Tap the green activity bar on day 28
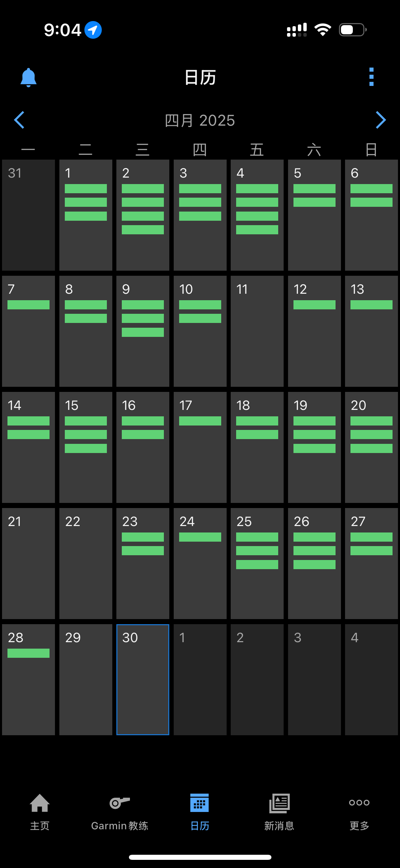 (x=28, y=653)
